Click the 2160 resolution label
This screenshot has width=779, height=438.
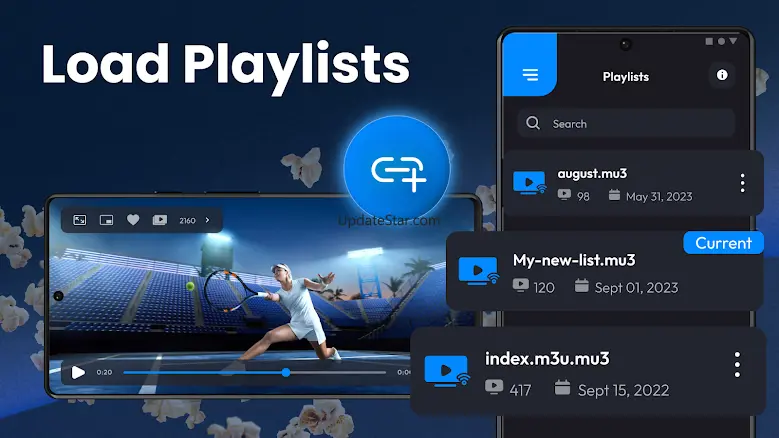187,220
